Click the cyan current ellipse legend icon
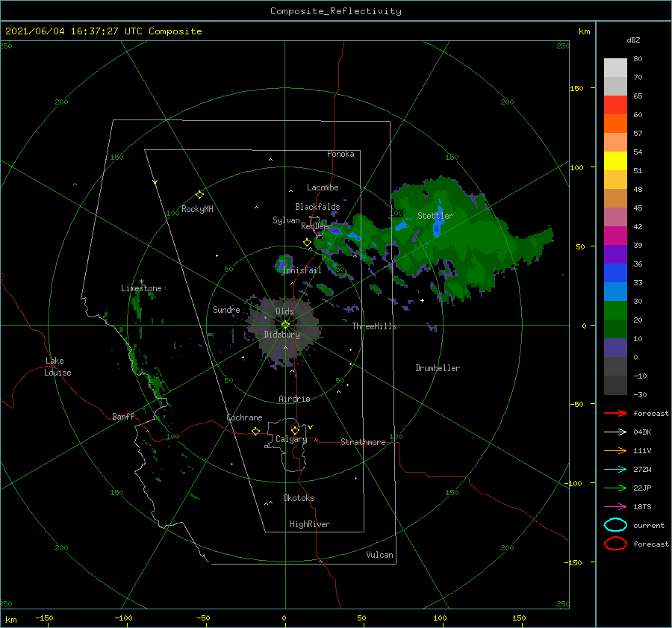The image size is (672, 628). pyautogui.click(x=615, y=525)
